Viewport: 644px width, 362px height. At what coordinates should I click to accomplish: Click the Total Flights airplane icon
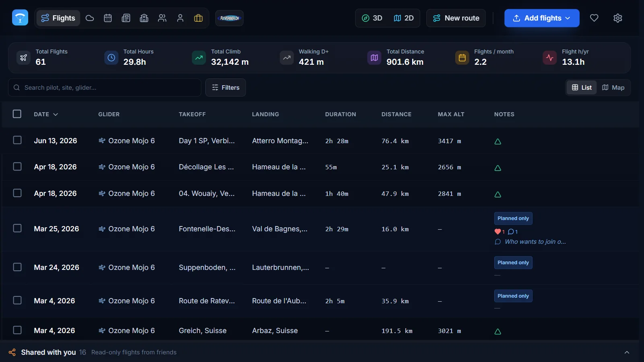(23, 58)
